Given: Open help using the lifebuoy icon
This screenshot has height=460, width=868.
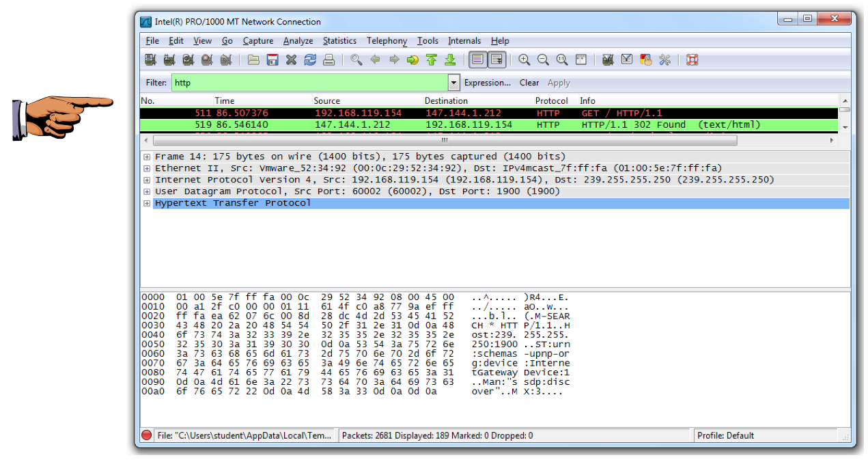Looking at the screenshot, I should tap(692, 60).
